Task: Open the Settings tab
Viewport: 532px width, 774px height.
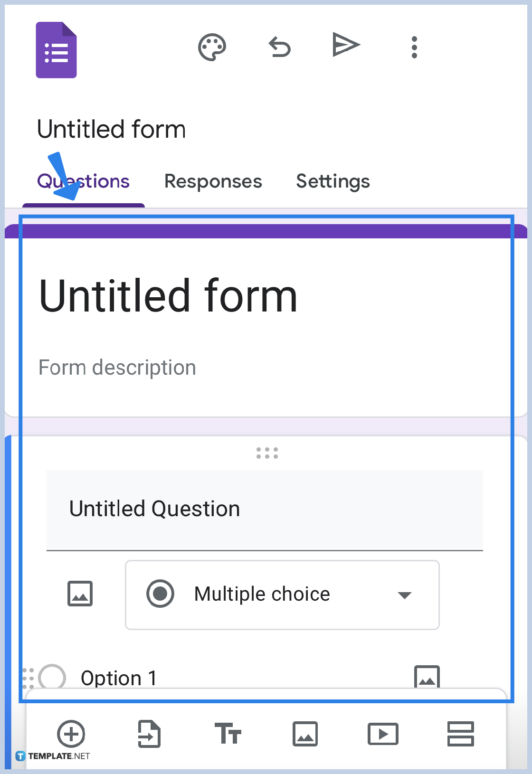Action: pos(332,181)
